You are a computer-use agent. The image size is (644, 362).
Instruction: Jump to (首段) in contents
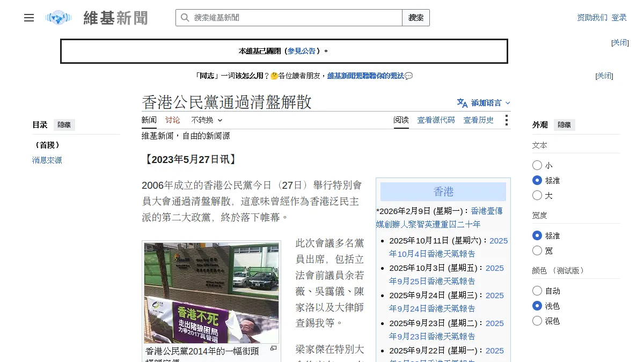click(47, 145)
